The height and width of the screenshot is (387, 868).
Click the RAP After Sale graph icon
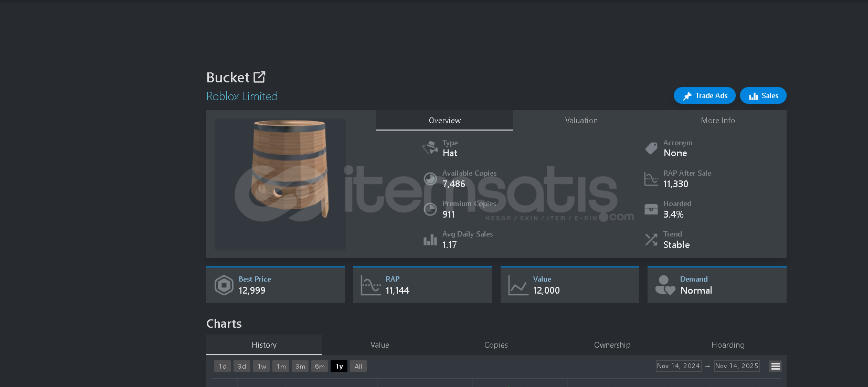pyautogui.click(x=651, y=179)
